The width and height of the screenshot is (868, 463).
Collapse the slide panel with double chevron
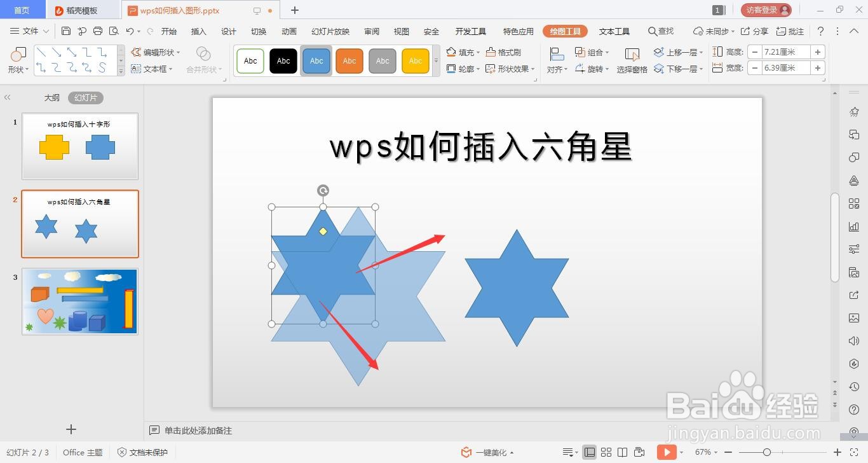pyautogui.click(x=8, y=97)
